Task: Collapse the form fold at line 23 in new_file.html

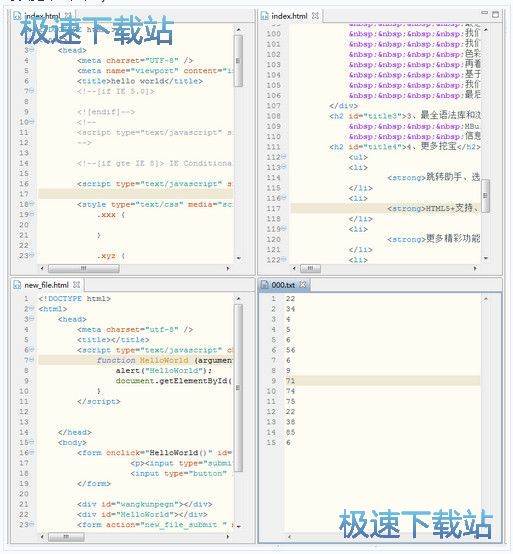Action: pos(32,524)
